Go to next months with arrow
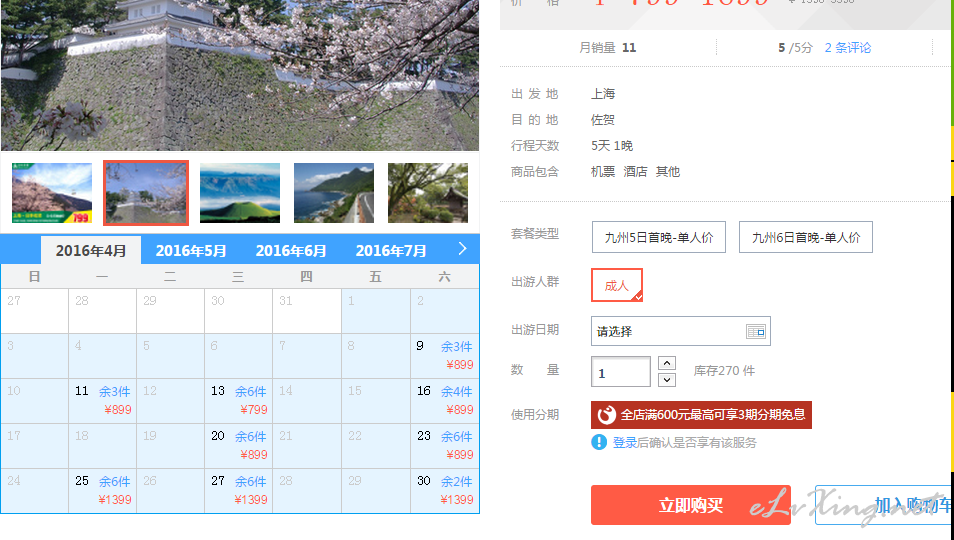954x540 pixels. [462, 249]
